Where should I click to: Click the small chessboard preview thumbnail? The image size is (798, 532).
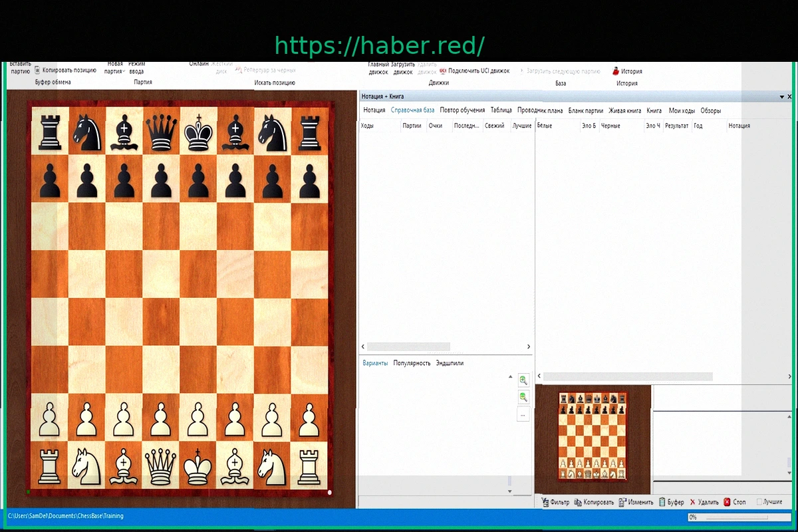click(x=593, y=435)
